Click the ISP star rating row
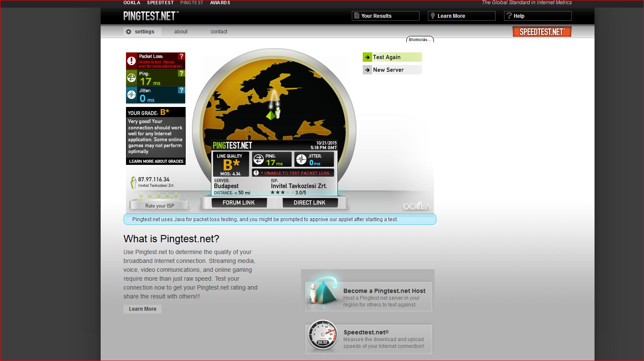This screenshot has width=644, height=361. (159, 196)
